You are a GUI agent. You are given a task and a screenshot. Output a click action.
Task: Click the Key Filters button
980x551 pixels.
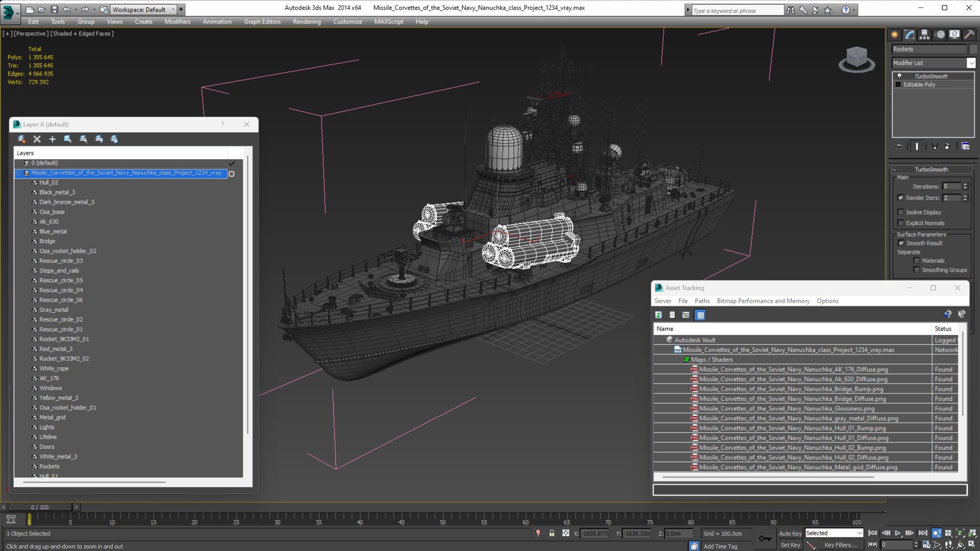[840, 545]
